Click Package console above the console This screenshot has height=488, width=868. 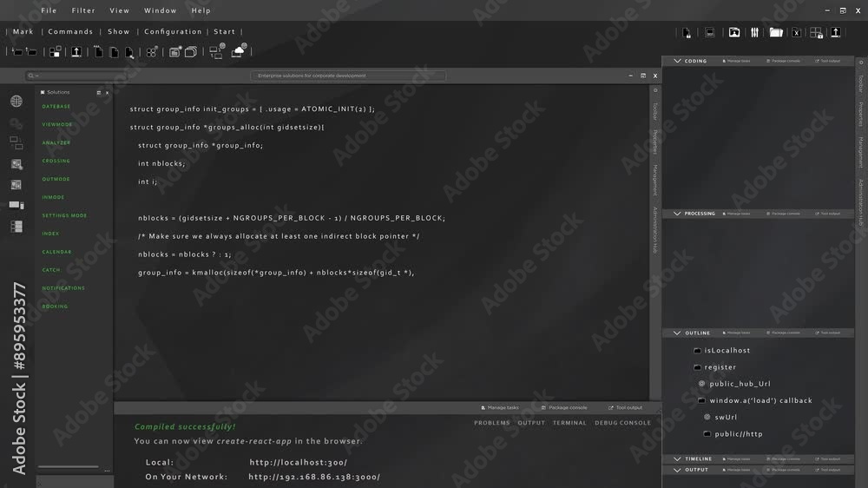tap(564, 408)
